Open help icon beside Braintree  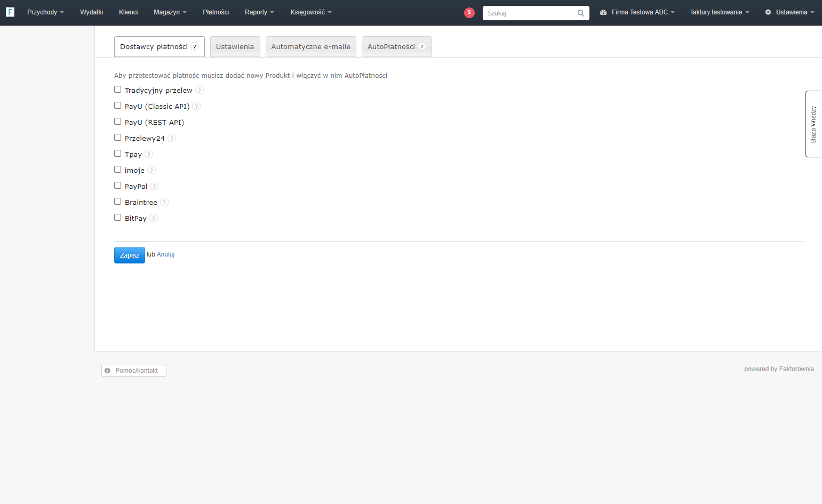pyautogui.click(x=164, y=203)
